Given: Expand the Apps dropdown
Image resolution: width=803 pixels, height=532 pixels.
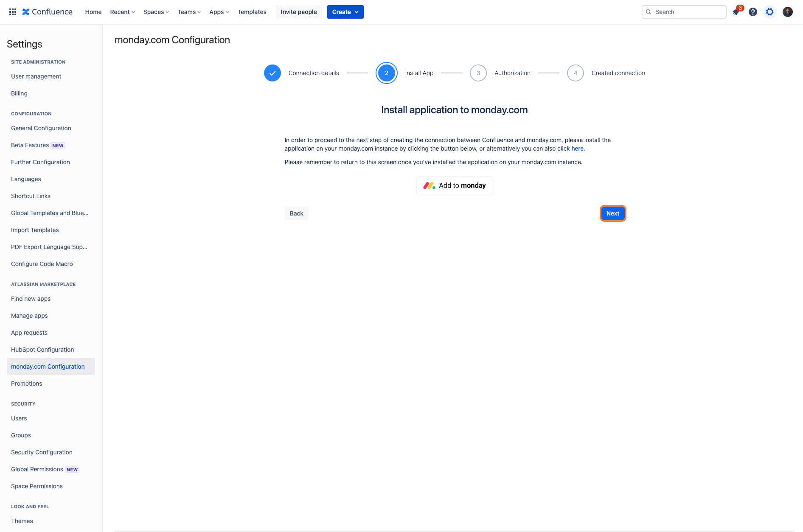Looking at the screenshot, I should 219,12.
